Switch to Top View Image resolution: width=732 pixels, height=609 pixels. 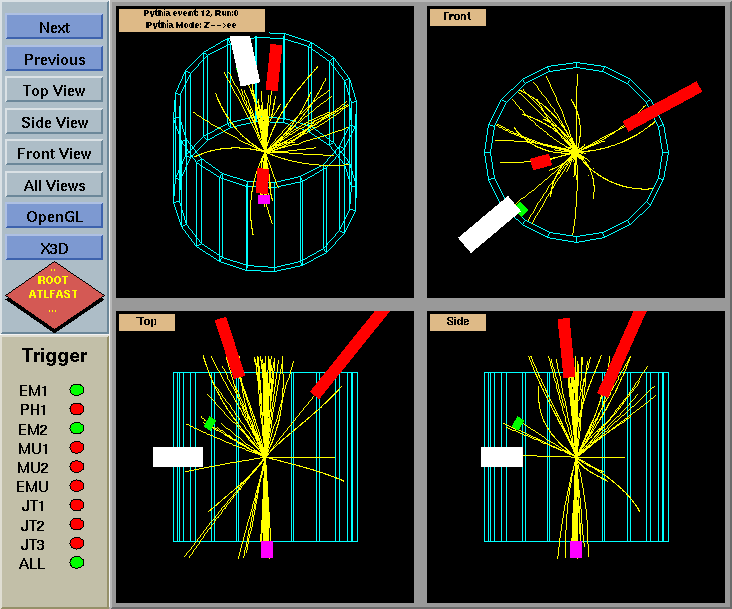[x=54, y=90]
